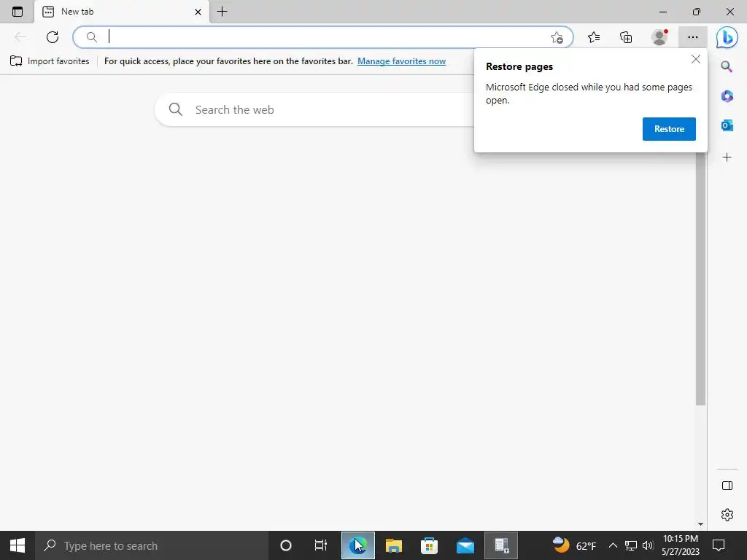Open Bing Chat sidebar button

click(x=727, y=37)
